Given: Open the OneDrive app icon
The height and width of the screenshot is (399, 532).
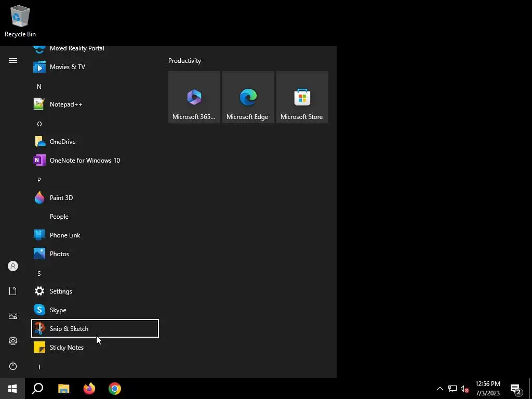Looking at the screenshot, I should click(x=39, y=141).
